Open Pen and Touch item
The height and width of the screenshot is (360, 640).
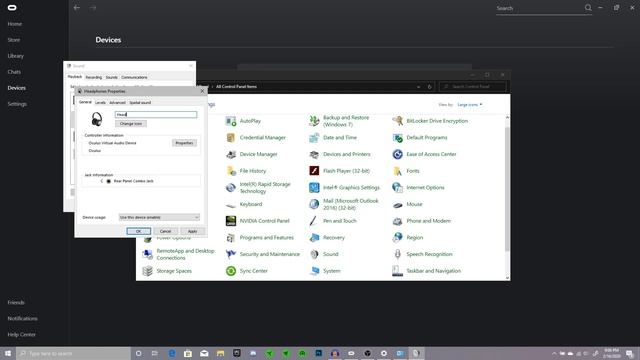click(333, 221)
